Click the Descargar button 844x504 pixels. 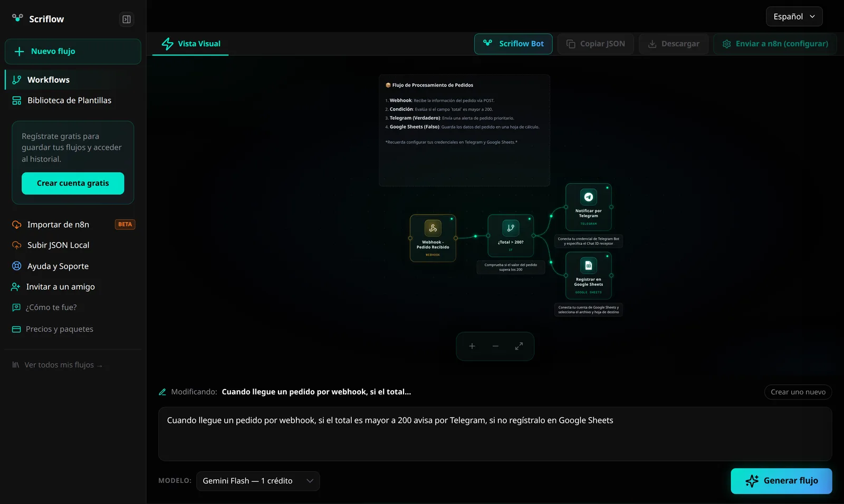(x=674, y=44)
